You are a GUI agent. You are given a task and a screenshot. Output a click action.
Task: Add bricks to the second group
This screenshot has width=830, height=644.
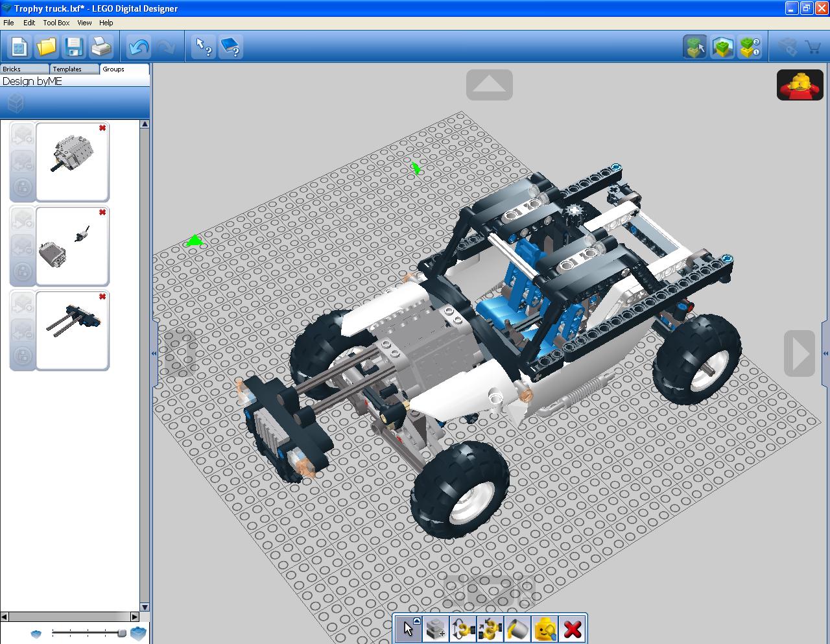coord(23,220)
